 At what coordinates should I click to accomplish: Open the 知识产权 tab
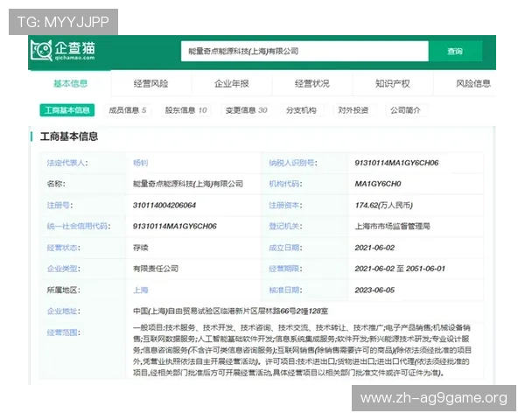coord(393,83)
